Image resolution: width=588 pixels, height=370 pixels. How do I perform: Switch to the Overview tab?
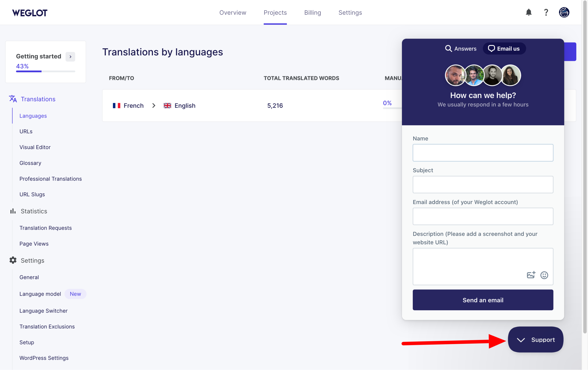[232, 12]
